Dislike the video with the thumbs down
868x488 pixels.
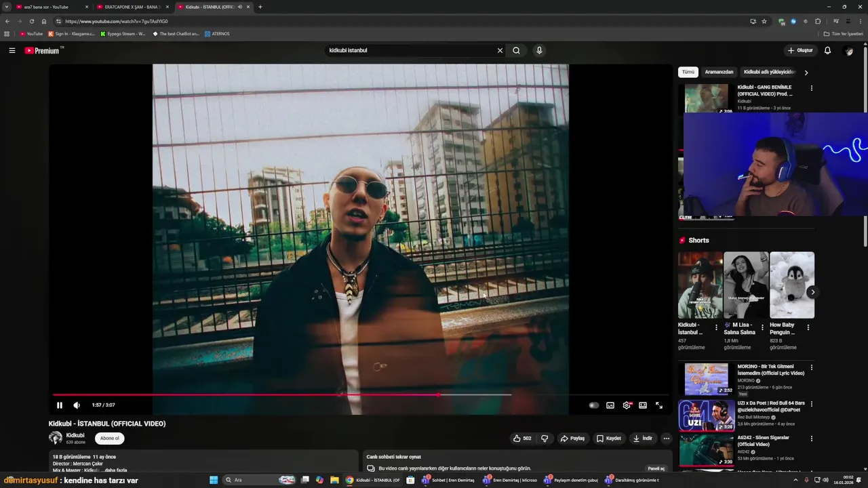point(545,439)
